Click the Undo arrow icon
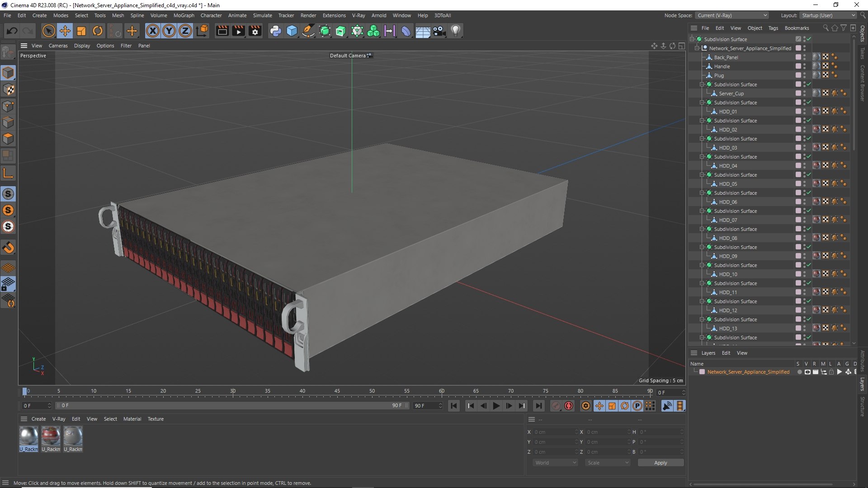 [x=12, y=31]
